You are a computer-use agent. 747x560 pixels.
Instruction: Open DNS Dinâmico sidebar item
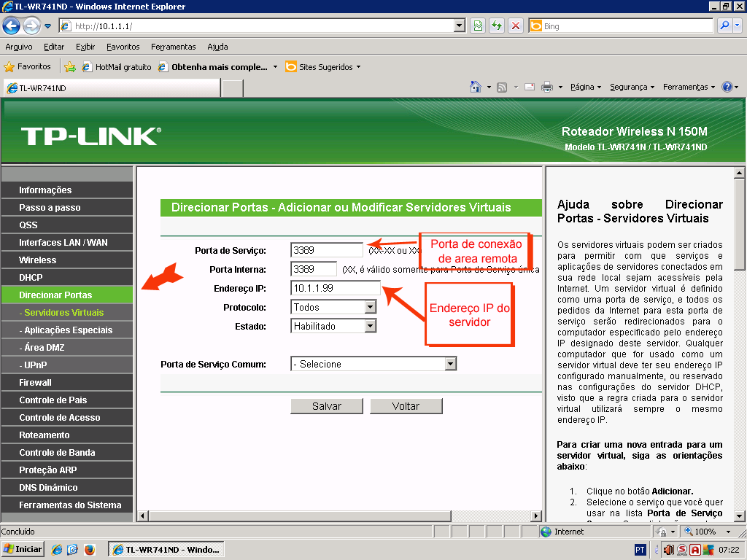click(67, 488)
